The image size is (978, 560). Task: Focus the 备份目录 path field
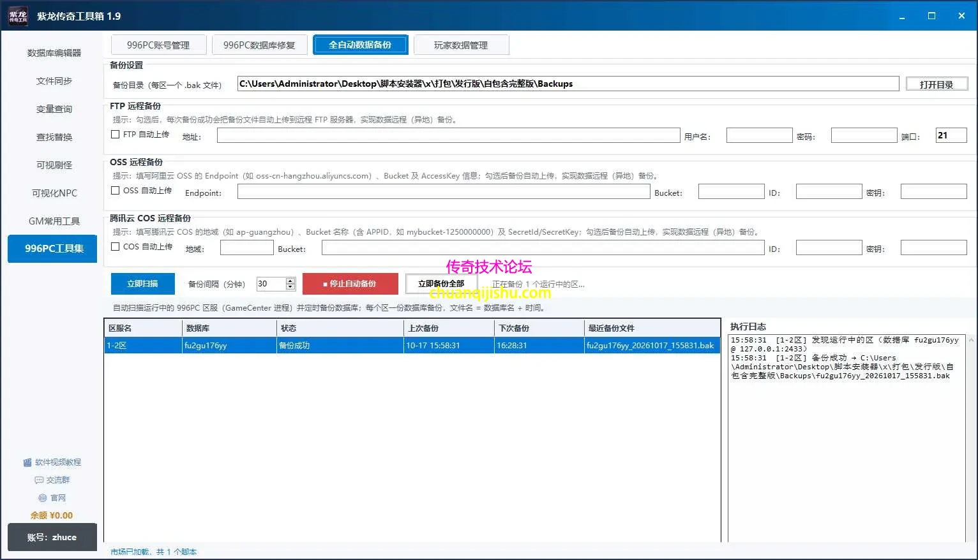568,84
